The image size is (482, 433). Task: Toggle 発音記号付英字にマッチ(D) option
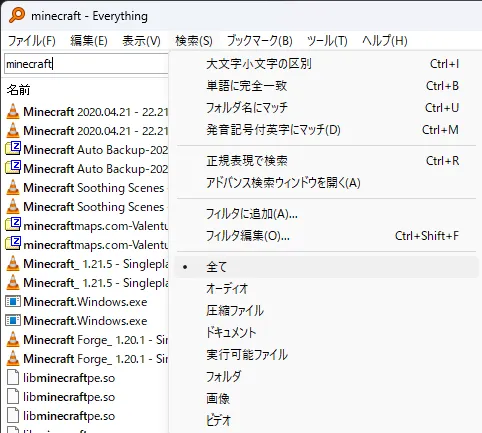[x=327, y=130]
